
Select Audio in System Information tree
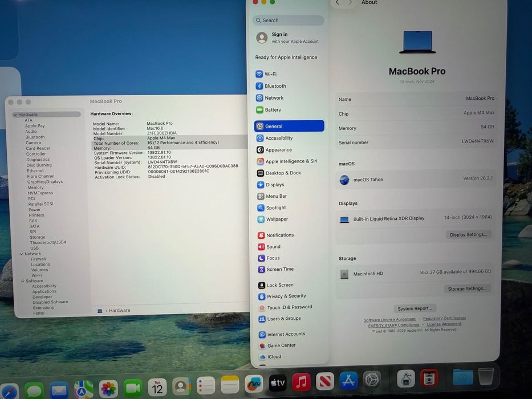(x=31, y=131)
